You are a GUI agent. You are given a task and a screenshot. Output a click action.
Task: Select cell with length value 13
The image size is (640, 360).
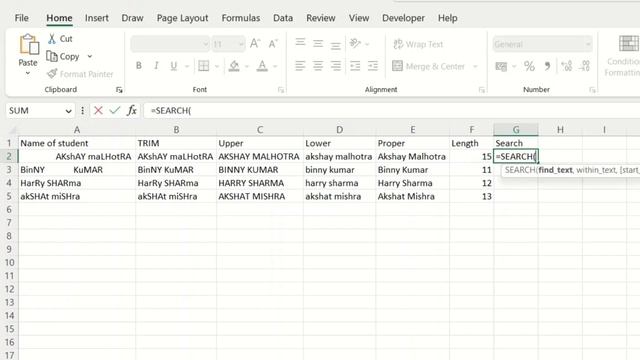pos(471,196)
